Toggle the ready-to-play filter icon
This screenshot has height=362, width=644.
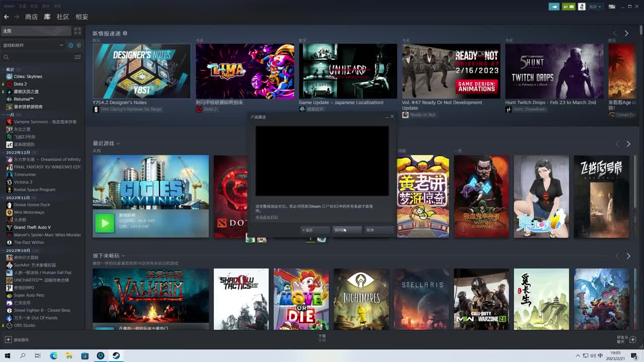(78, 45)
